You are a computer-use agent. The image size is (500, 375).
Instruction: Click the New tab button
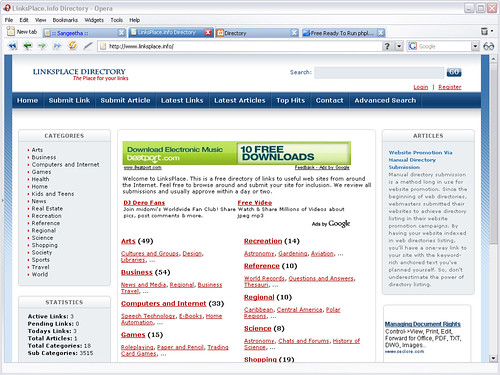[x=22, y=32]
